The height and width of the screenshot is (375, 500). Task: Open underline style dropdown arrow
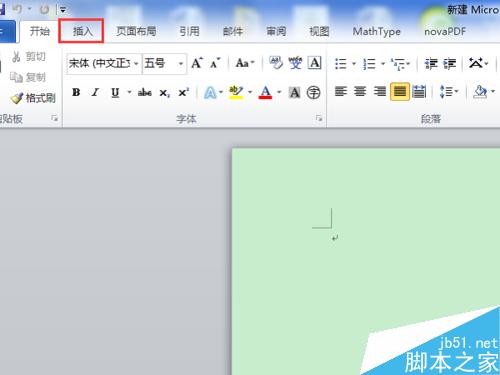point(129,92)
